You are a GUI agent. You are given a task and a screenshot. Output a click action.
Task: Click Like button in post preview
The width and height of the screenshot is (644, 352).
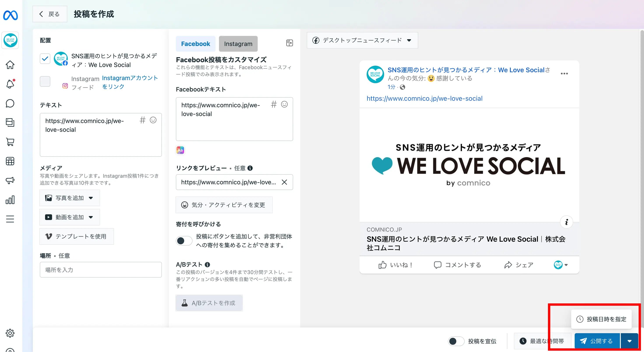pyautogui.click(x=395, y=265)
